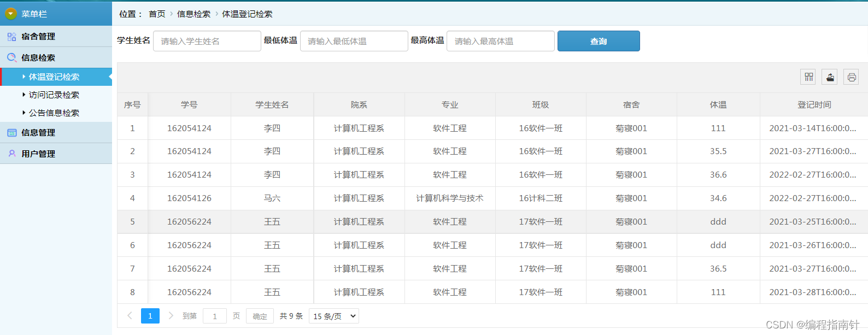Click the 院系 column header
868x335 pixels.
click(359, 105)
